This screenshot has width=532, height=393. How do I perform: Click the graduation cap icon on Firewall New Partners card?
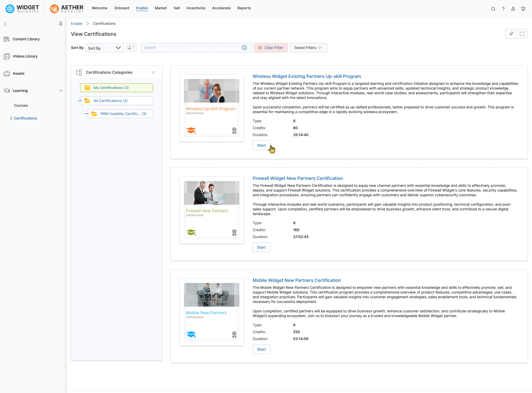(191, 233)
